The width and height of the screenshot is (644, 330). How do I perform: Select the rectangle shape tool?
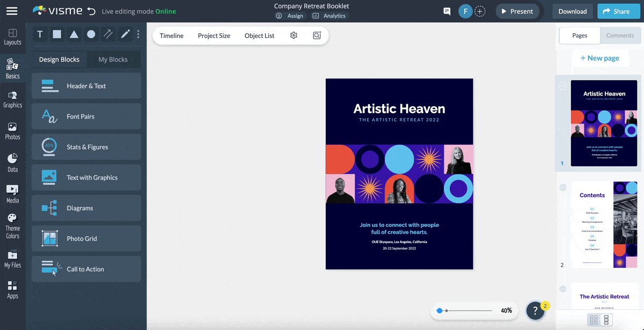pyautogui.click(x=57, y=34)
